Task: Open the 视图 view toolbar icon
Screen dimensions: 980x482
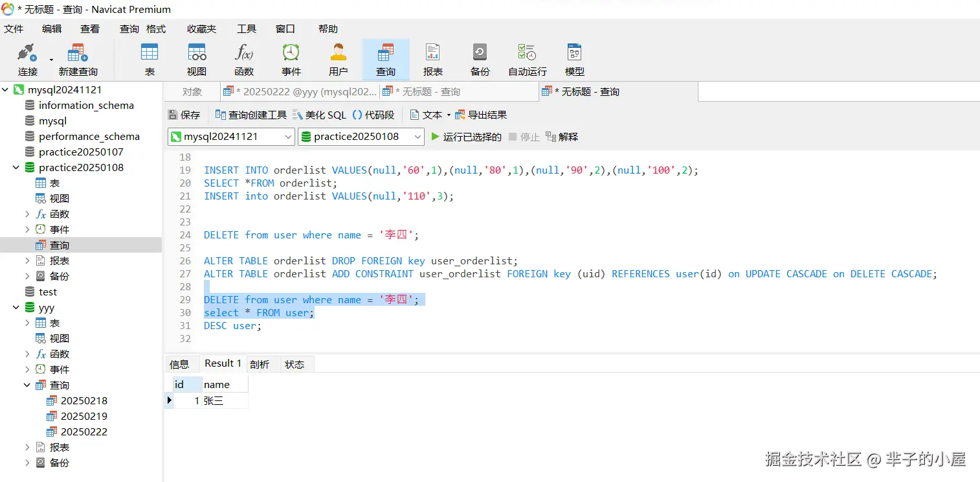Action: [197, 60]
